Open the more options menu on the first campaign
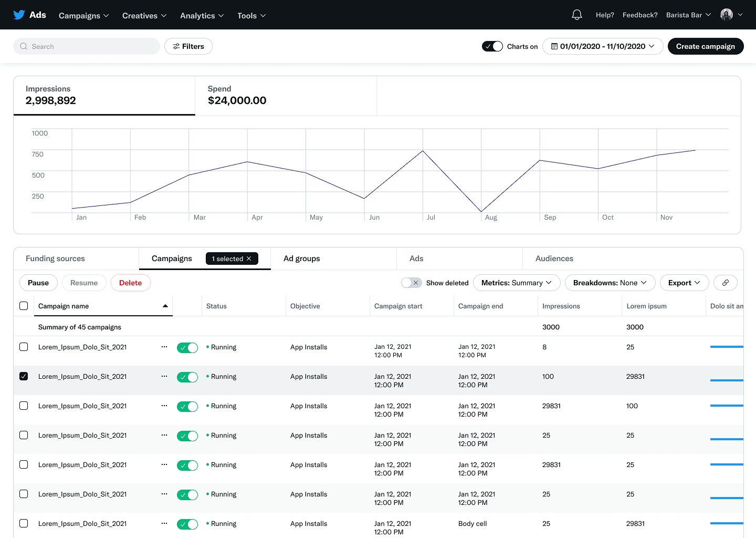Image resolution: width=756 pixels, height=538 pixels. [x=164, y=347]
